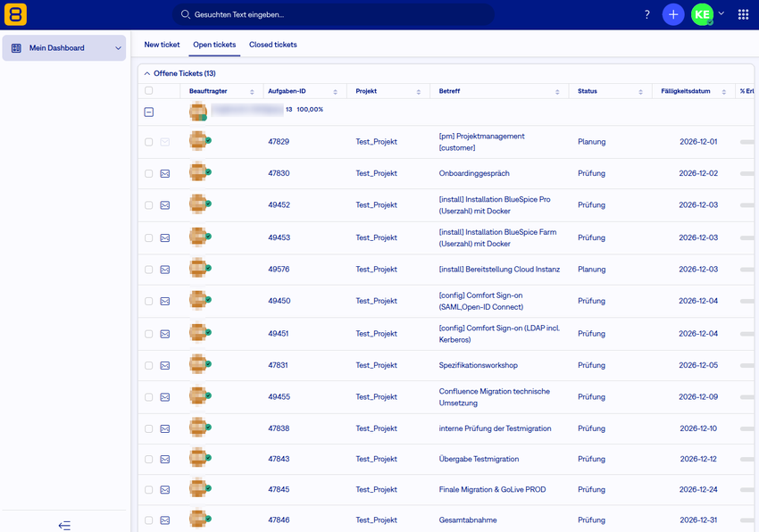Click the mail icon for ticket 47846
This screenshot has height=532, width=759.
[x=165, y=520]
